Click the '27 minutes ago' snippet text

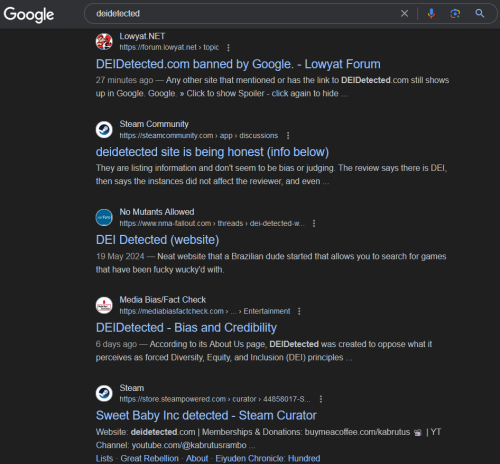point(125,80)
